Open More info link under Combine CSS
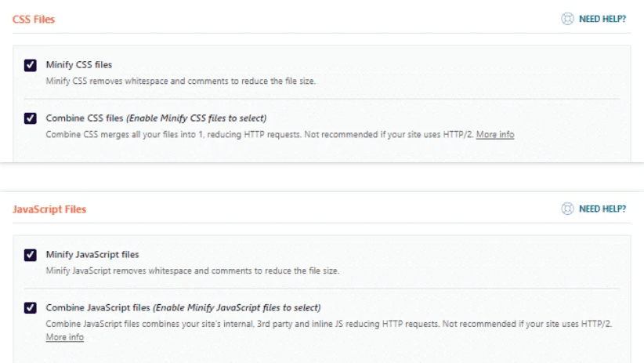Viewport: 644px width, 363px height. click(x=495, y=135)
